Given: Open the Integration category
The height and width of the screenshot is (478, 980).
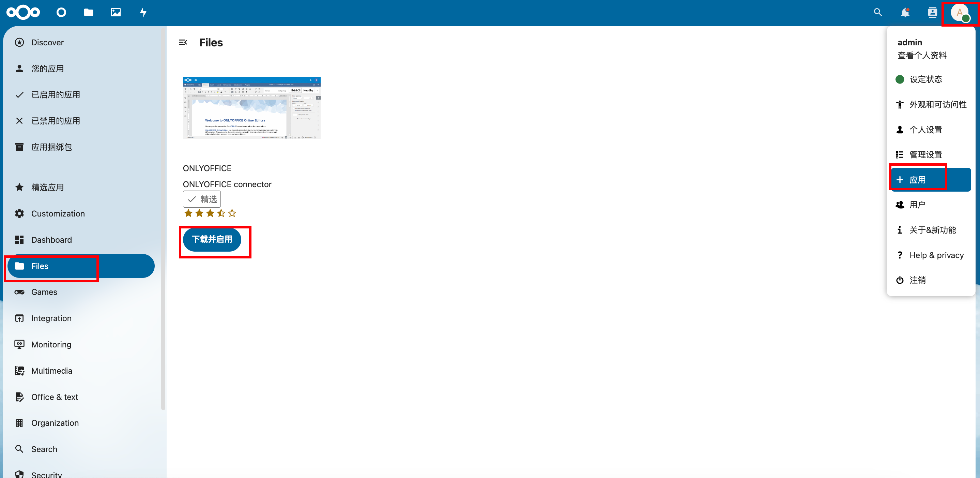Looking at the screenshot, I should click(81, 318).
